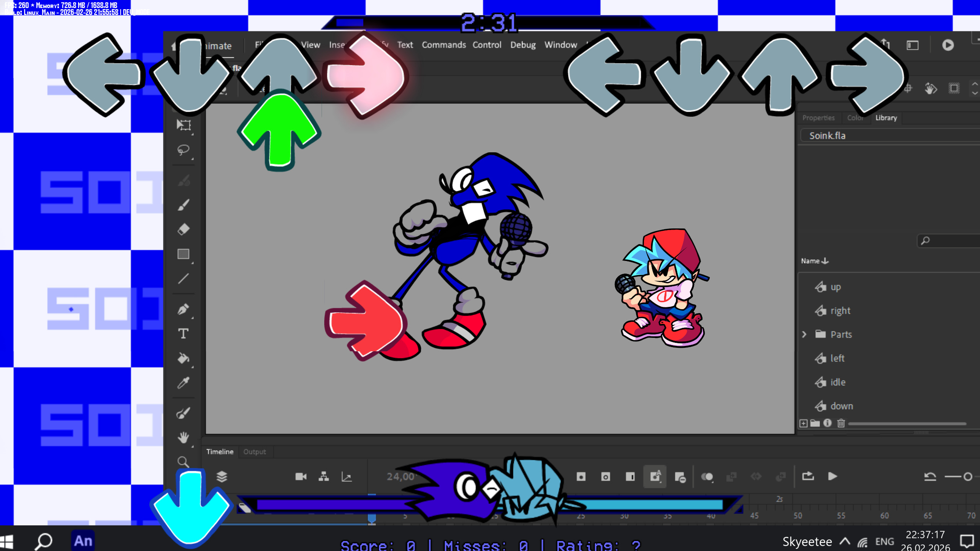The image size is (980, 551).
Task: Select the Lasso tool
Action: [x=183, y=149]
